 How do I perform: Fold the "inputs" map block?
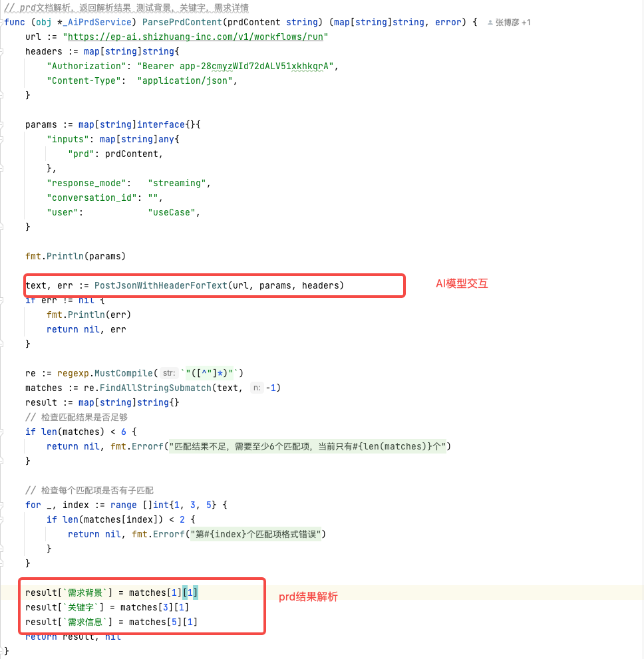point(2,140)
